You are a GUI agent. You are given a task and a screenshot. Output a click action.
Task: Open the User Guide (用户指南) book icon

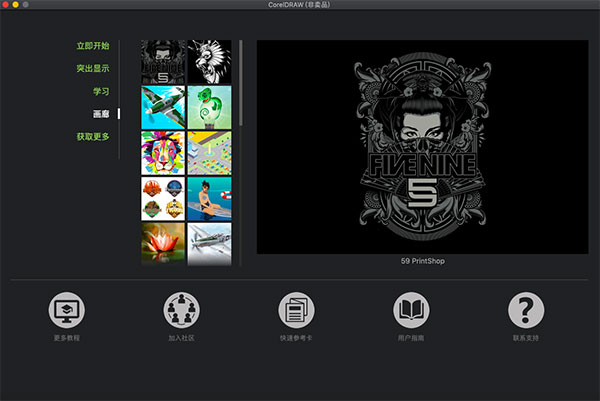(411, 310)
